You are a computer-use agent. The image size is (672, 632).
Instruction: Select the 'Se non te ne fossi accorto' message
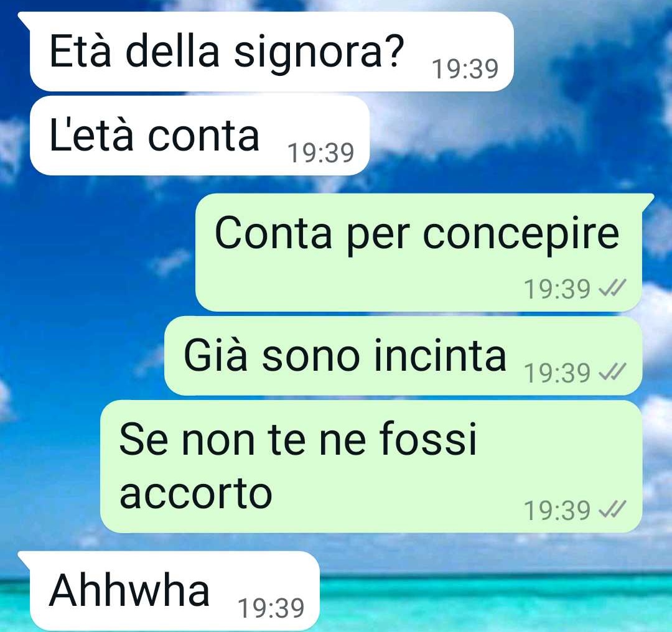point(371,467)
